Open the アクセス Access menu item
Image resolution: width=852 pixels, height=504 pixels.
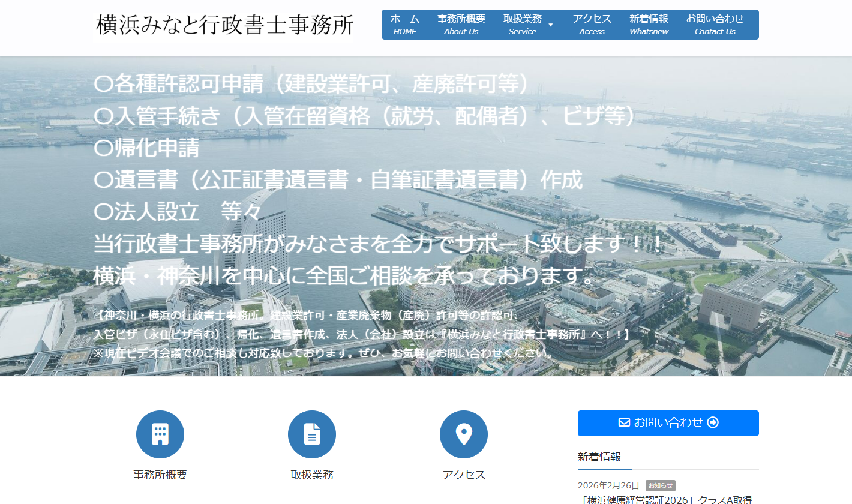click(592, 25)
